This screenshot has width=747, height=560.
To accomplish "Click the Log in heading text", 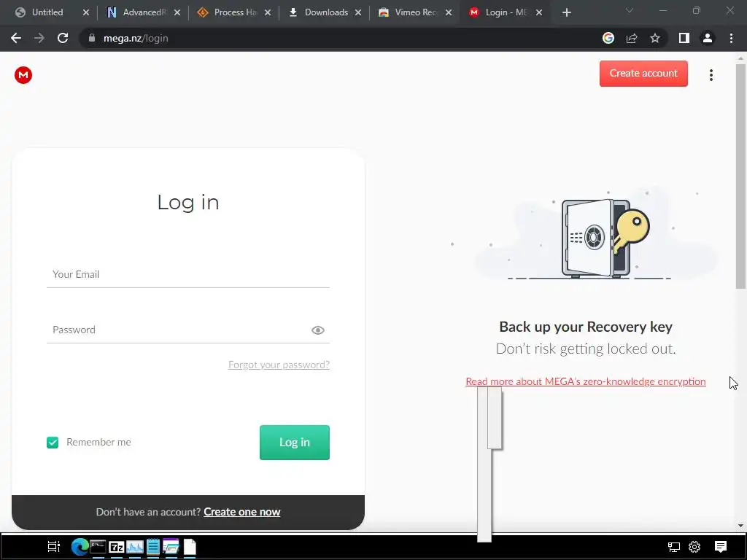I will point(188,203).
